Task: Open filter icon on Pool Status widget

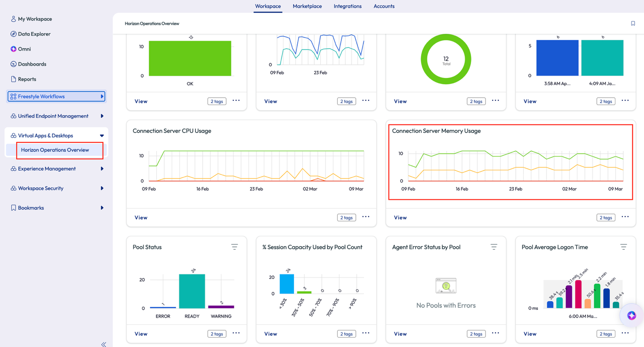Action: click(x=235, y=247)
